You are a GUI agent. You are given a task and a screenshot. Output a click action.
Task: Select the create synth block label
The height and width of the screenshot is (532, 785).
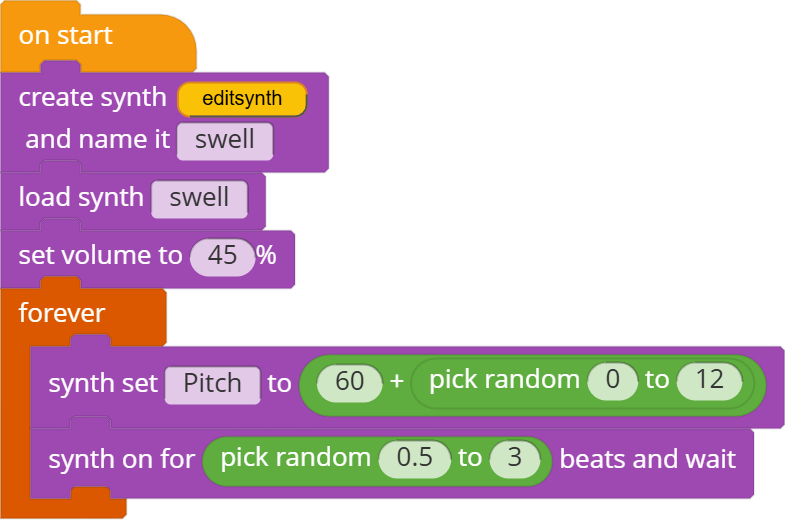[x=93, y=98]
